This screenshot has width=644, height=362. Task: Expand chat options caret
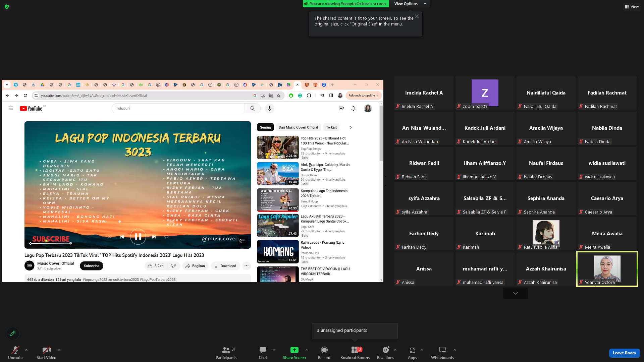(274, 350)
